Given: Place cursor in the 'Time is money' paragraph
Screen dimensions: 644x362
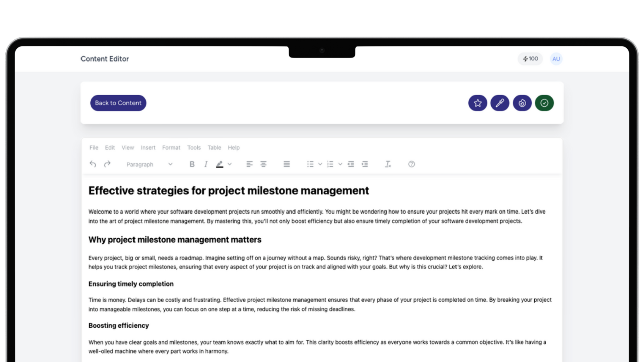Looking at the screenshot, I should [x=320, y=304].
